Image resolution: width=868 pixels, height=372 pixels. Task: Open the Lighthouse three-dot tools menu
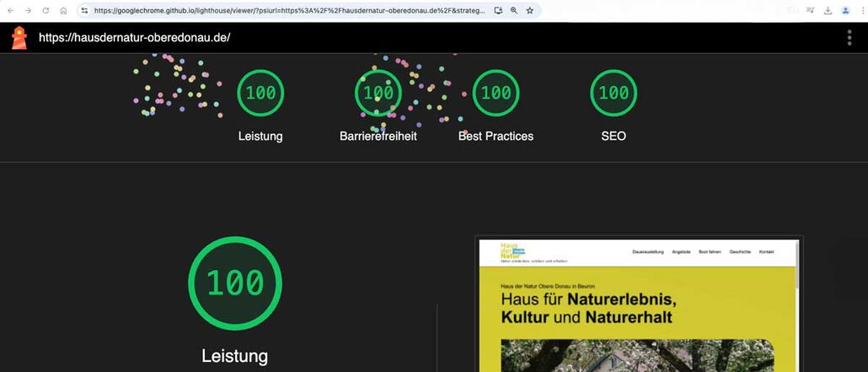(849, 38)
